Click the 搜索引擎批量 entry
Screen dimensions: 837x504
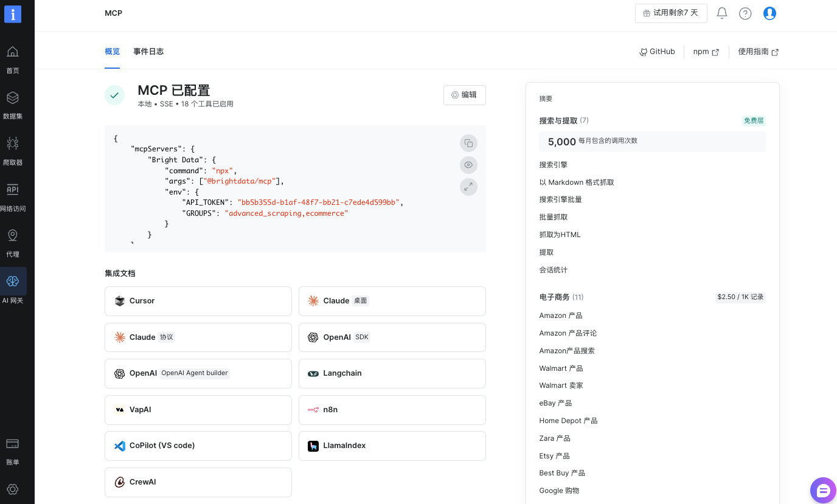coord(561,199)
